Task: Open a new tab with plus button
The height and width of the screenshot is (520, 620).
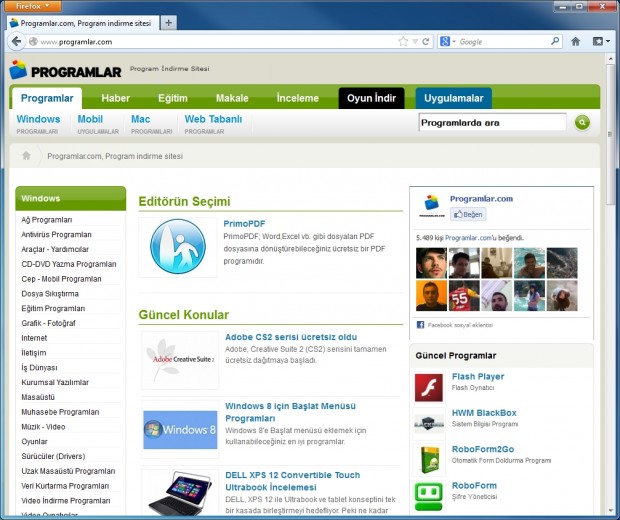Action: pos(168,23)
